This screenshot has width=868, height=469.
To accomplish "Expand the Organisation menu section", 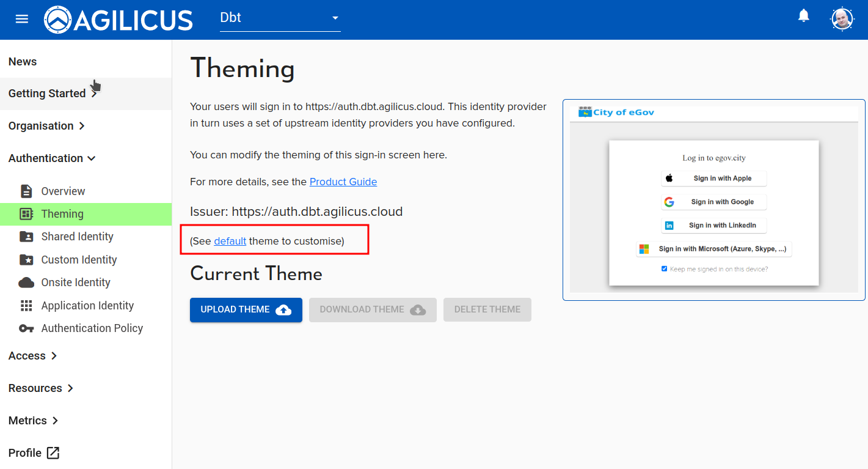I will coord(46,126).
